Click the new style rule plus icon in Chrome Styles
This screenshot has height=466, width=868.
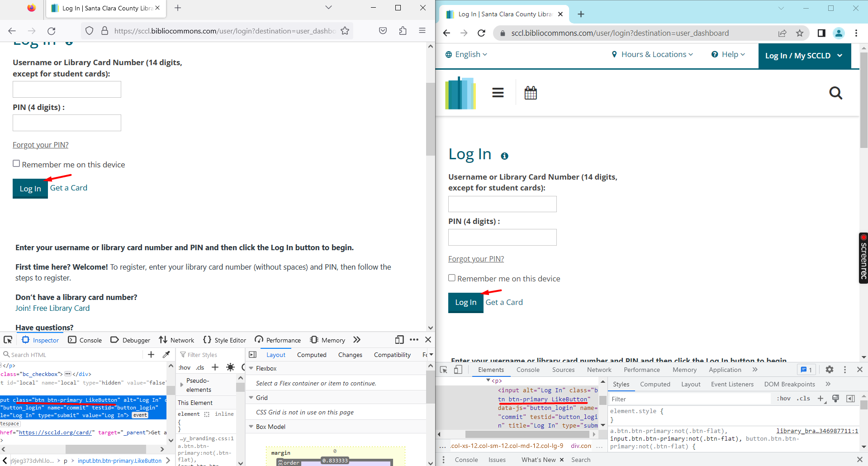click(821, 399)
